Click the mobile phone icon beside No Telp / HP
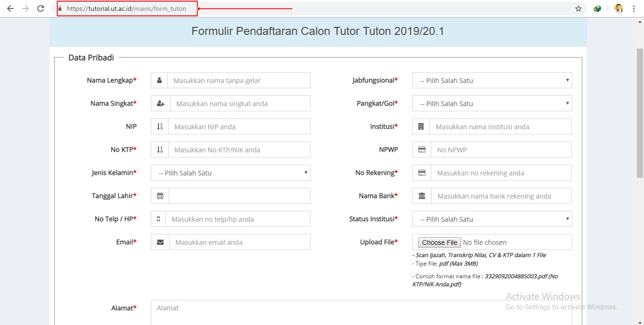This screenshot has height=325, width=644. (x=158, y=219)
